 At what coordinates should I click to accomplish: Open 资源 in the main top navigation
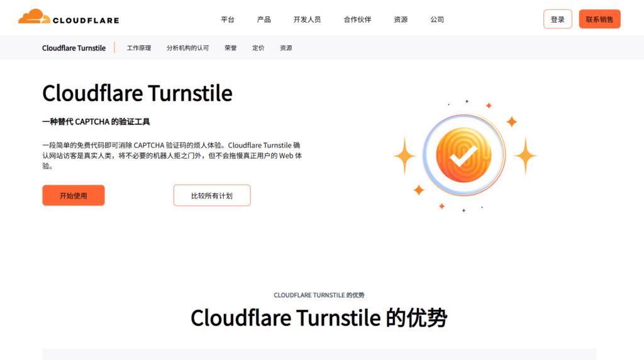pos(401,19)
